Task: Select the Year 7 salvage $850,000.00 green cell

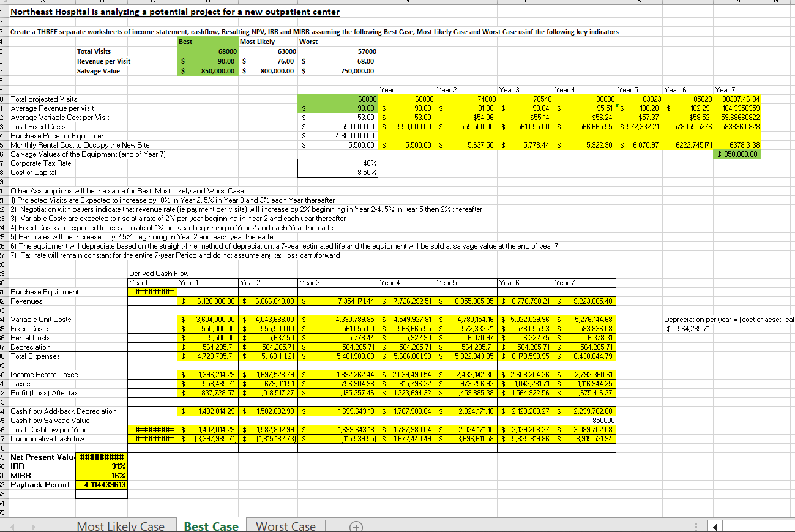Action: coord(737,154)
